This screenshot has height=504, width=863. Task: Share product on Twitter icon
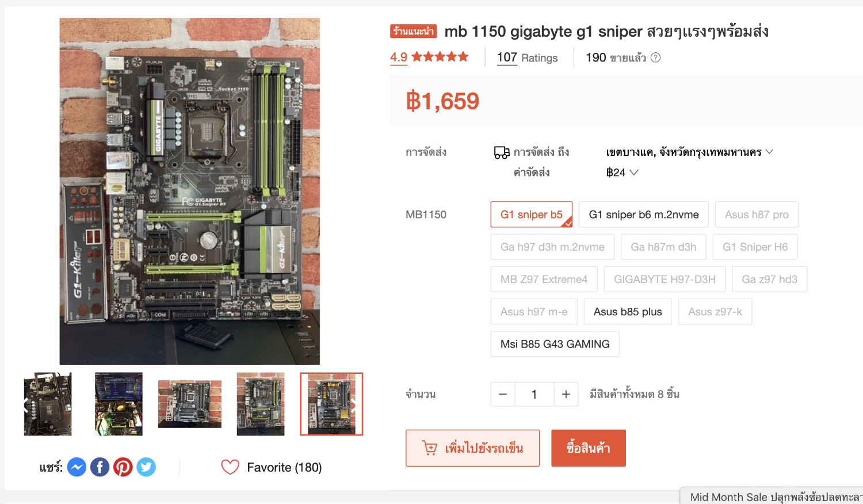click(x=146, y=467)
